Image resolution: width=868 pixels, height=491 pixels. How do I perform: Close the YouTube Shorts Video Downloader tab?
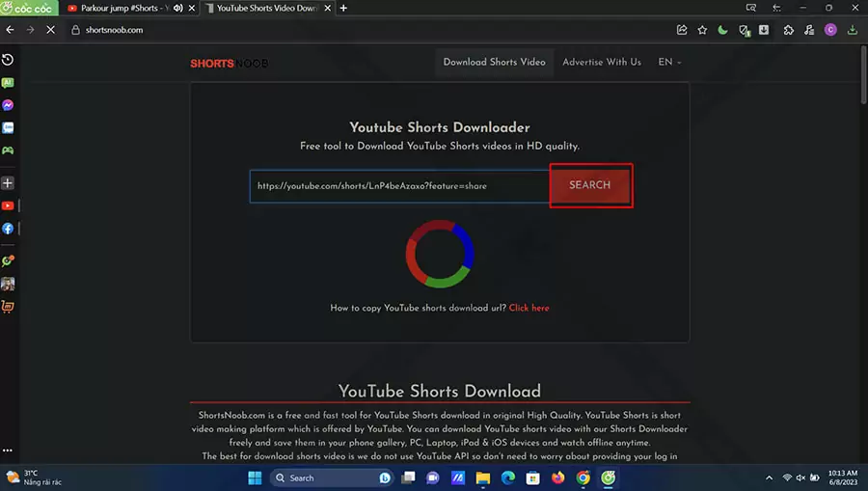[x=327, y=8]
